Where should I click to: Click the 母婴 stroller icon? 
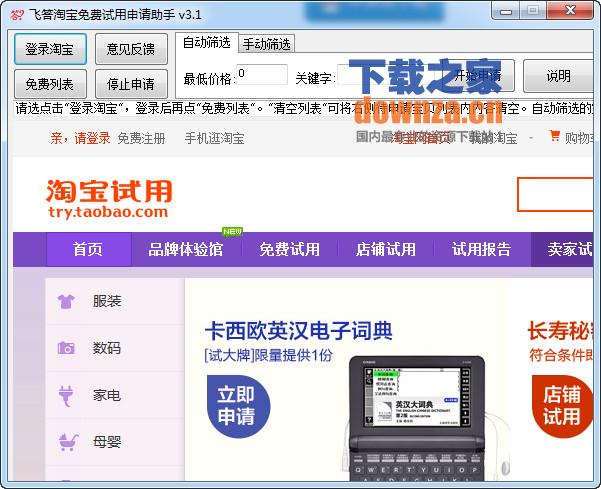(x=69, y=442)
